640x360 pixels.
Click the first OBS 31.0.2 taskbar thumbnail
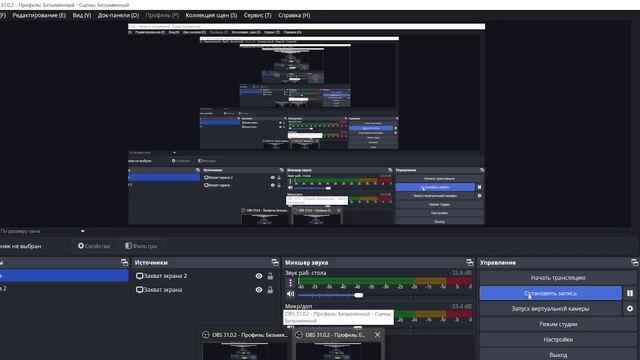[245, 344]
